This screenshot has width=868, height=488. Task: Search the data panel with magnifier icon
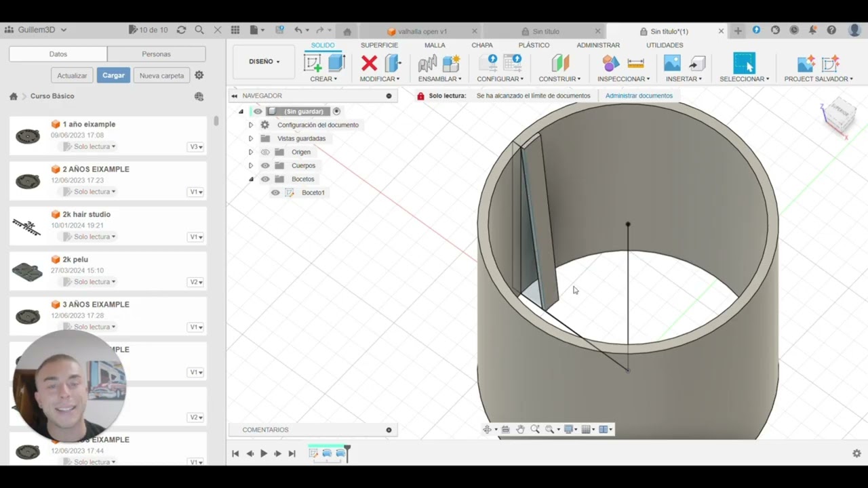point(199,30)
